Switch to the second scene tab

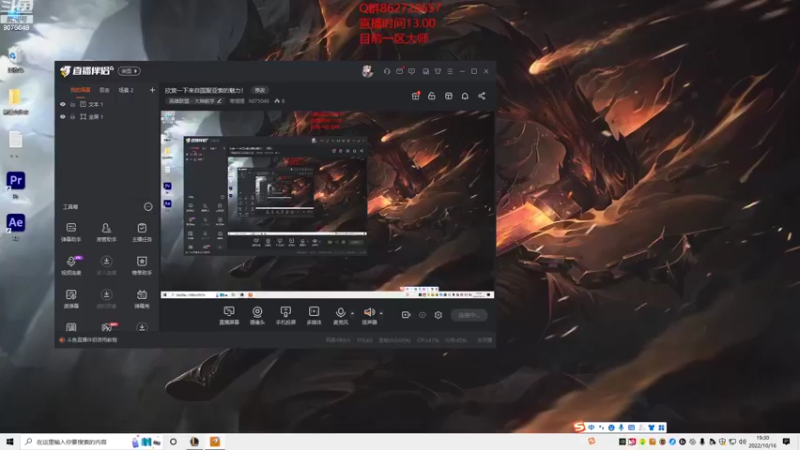104,90
